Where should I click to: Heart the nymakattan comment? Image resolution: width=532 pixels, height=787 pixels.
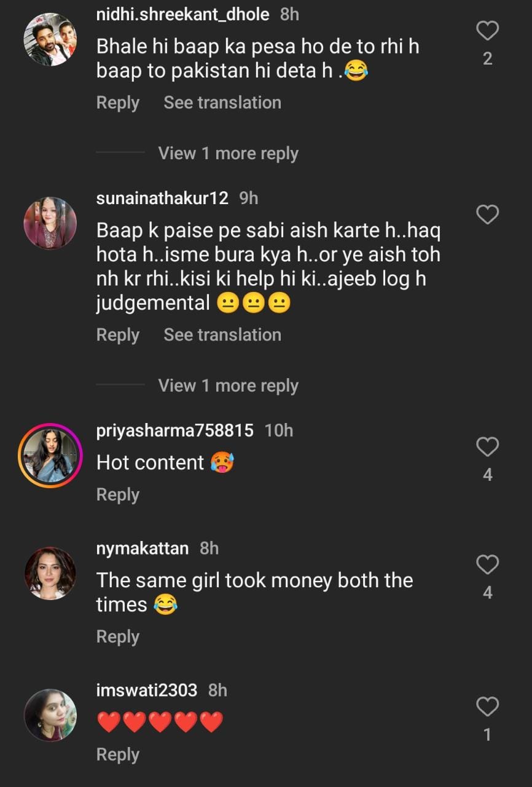tap(487, 564)
